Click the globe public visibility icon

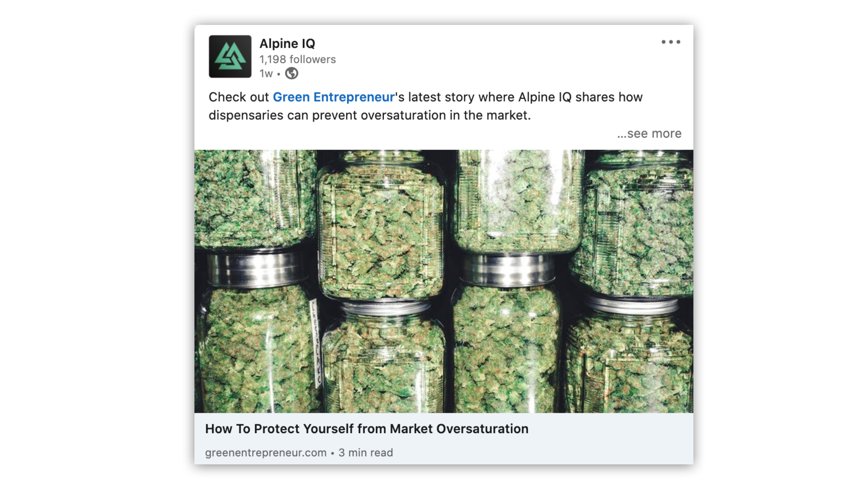pos(291,73)
